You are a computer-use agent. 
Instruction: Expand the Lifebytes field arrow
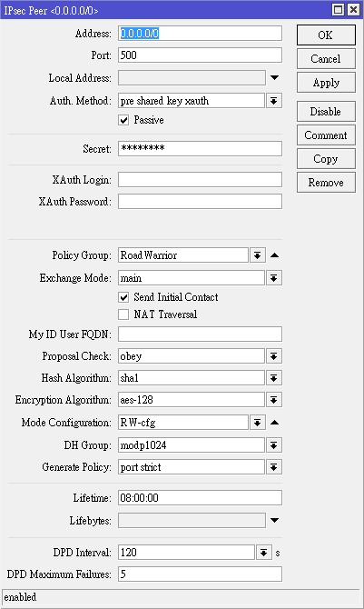[274, 521]
